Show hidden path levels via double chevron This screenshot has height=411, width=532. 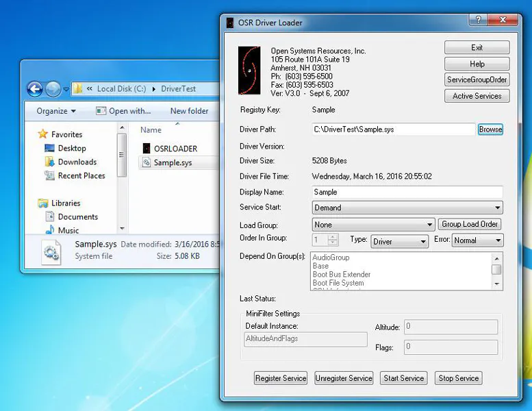click(90, 88)
